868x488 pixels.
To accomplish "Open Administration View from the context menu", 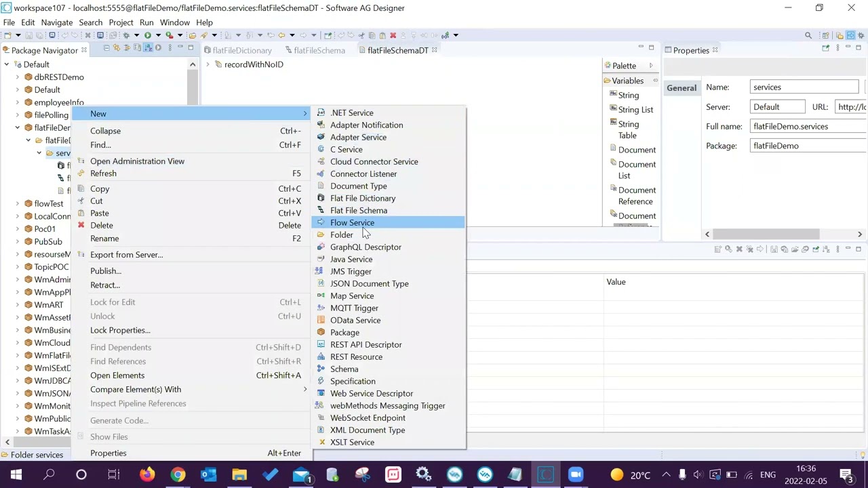I will coord(190,161).
